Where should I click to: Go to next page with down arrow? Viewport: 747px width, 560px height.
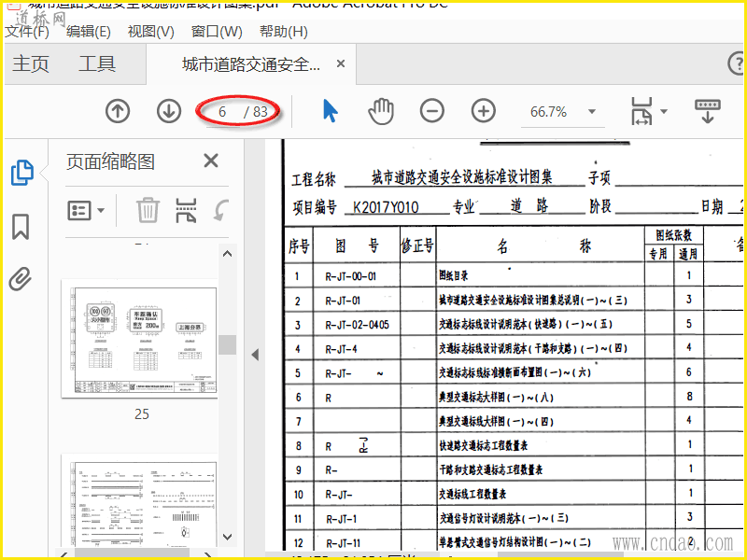pos(169,111)
